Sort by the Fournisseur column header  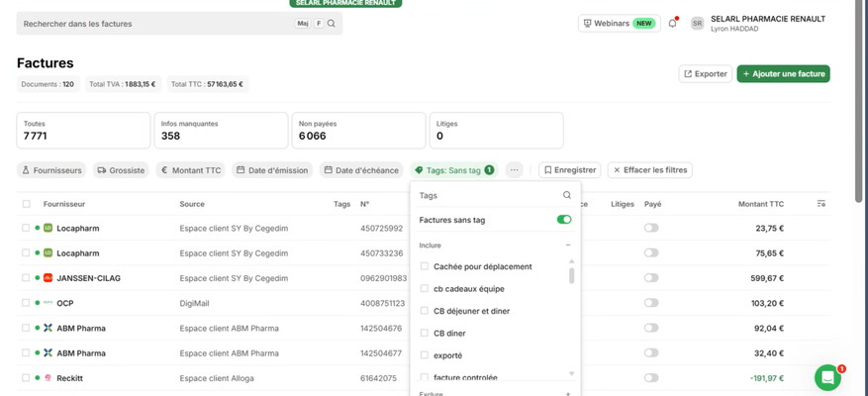coord(64,204)
